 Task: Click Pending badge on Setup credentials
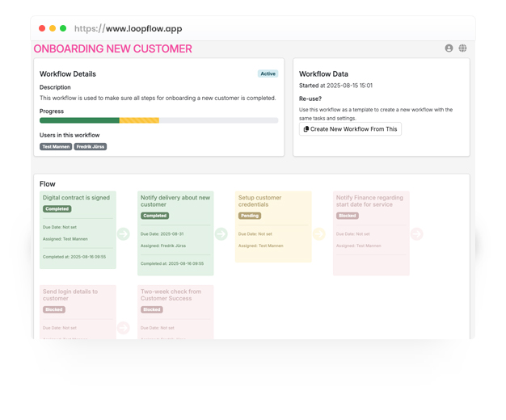point(250,216)
